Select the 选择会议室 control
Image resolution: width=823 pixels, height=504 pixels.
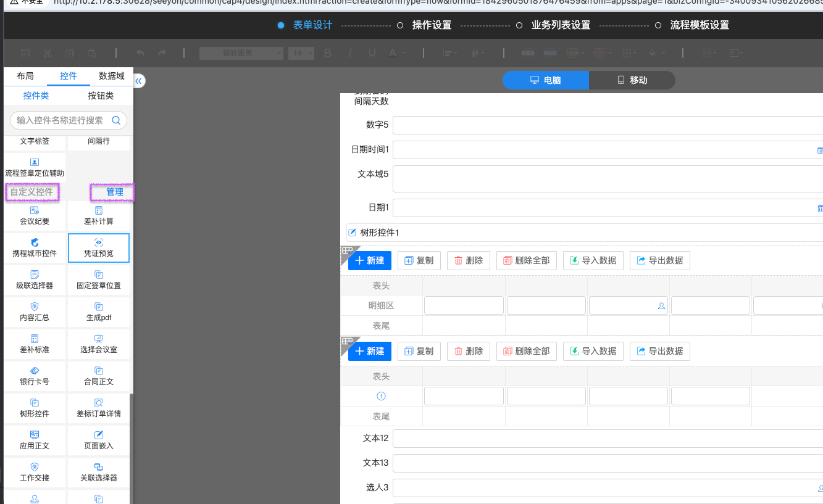pos(99,344)
